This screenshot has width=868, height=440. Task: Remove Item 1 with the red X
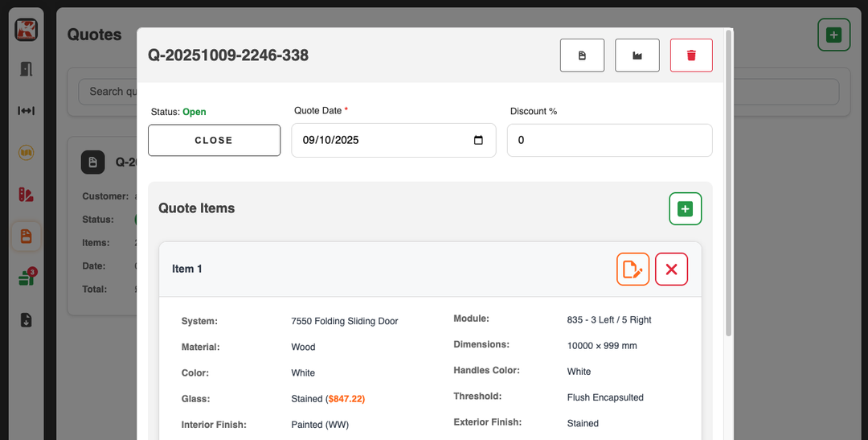click(671, 269)
